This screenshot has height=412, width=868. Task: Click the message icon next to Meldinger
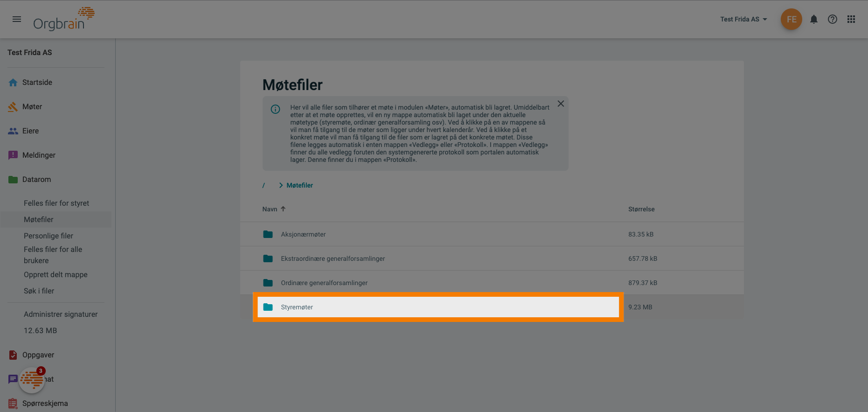[13, 155]
